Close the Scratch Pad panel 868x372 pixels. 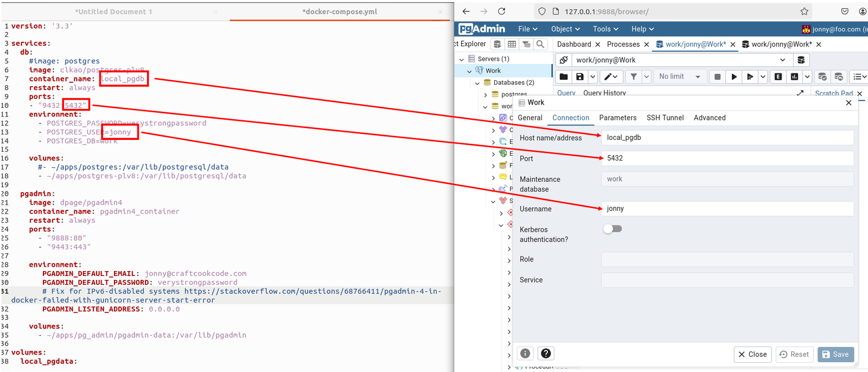click(x=859, y=94)
